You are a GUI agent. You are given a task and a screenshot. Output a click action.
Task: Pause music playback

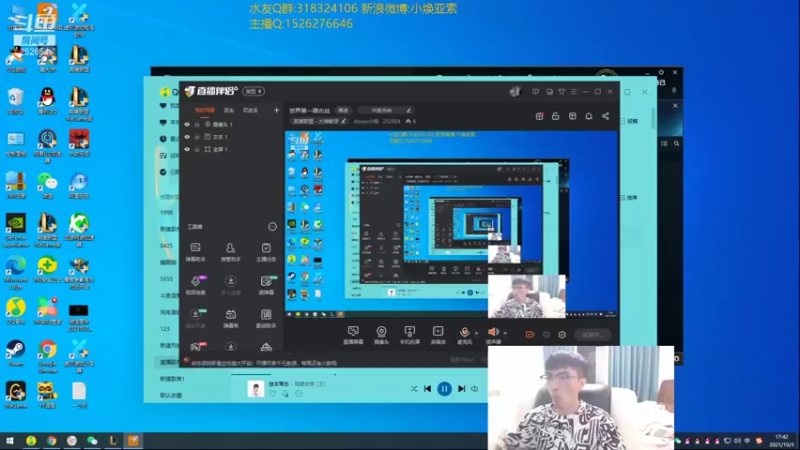click(x=444, y=389)
